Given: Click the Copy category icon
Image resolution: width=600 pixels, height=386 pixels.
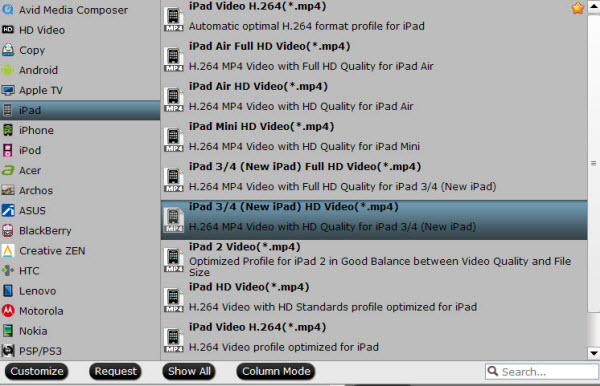Looking at the screenshot, I should (x=8, y=50).
